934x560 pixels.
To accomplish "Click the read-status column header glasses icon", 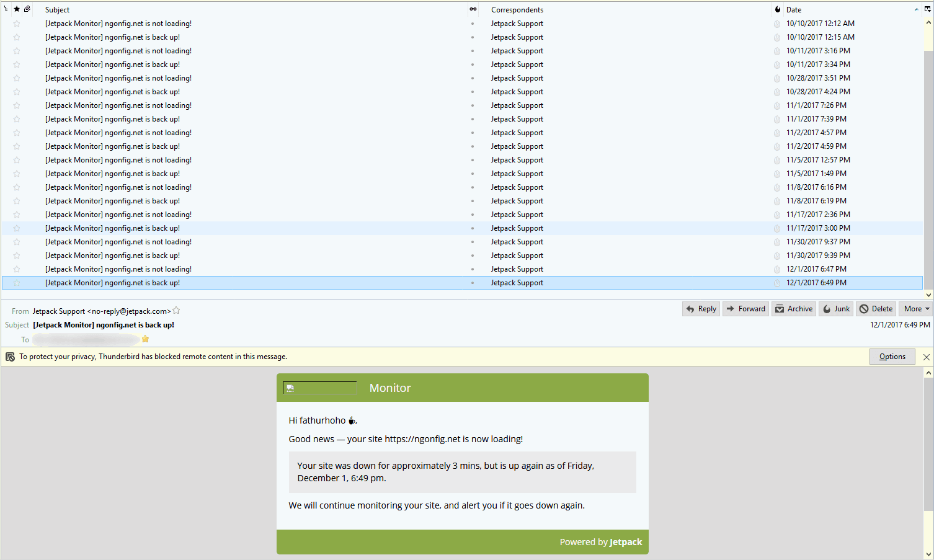I will (473, 9).
